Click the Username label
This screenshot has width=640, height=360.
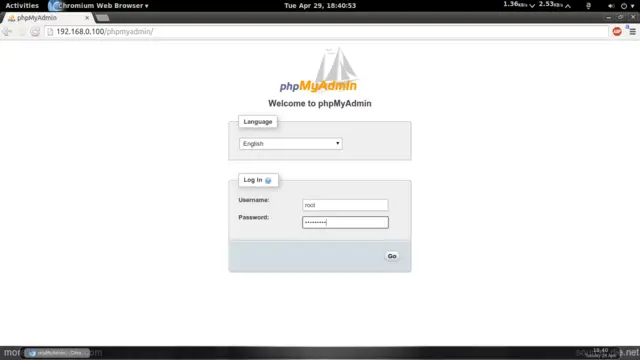tap(254, 200)
